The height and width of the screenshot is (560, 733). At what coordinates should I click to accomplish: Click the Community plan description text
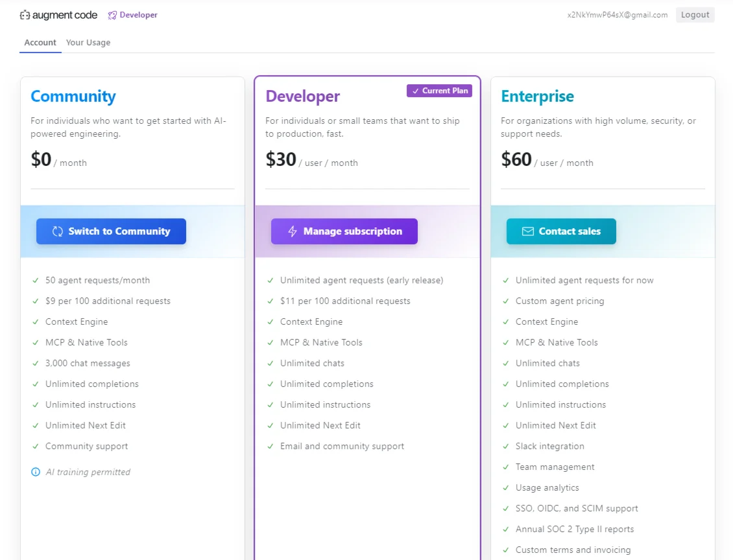(x=128, y=128)
